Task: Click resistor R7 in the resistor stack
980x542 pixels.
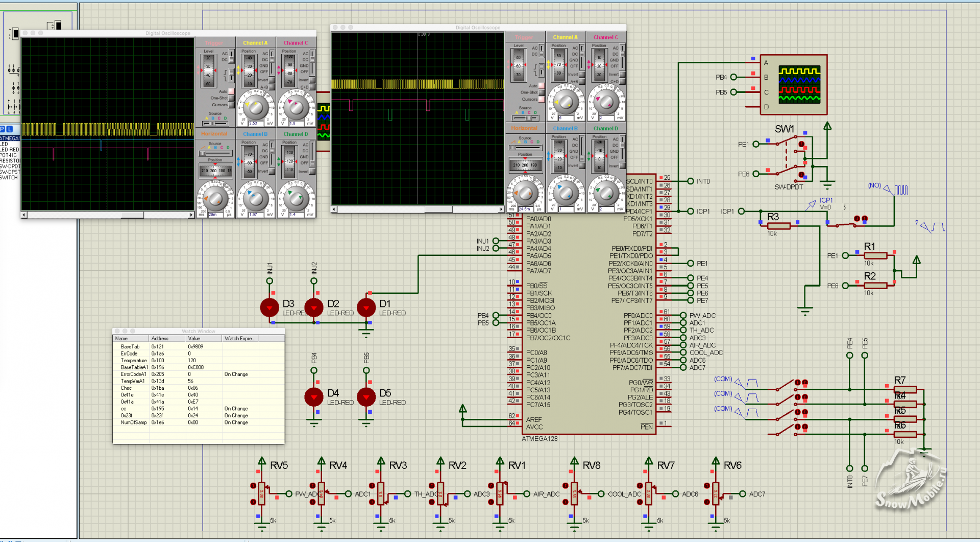Action: (x=905, y=389)
